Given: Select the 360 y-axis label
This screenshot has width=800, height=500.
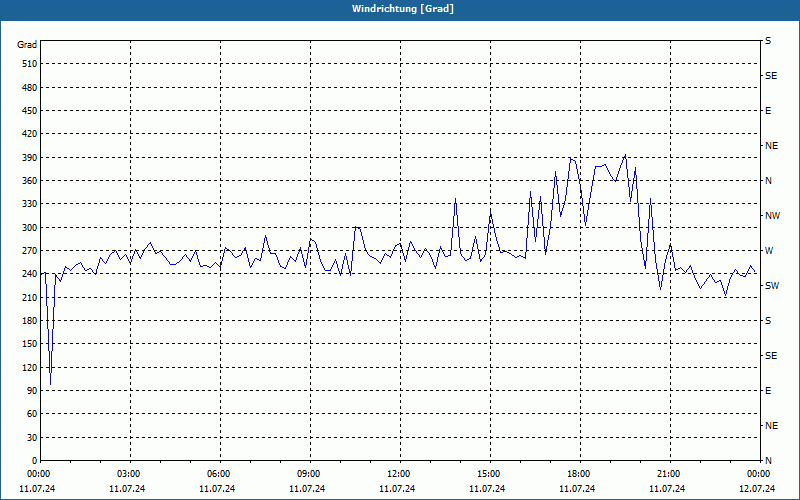Looking at the screenshot, I should 29,181.
